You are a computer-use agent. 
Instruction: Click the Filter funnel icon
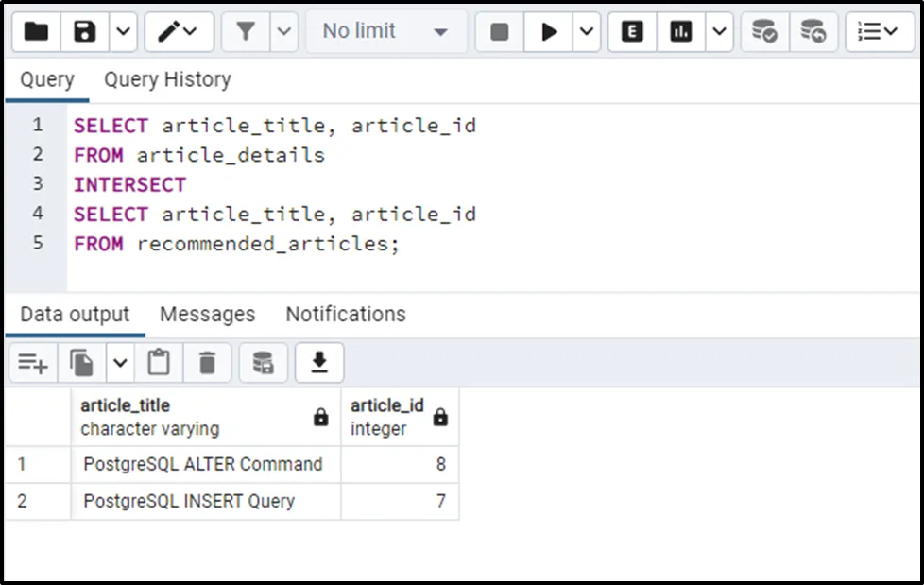coord(246,32)
